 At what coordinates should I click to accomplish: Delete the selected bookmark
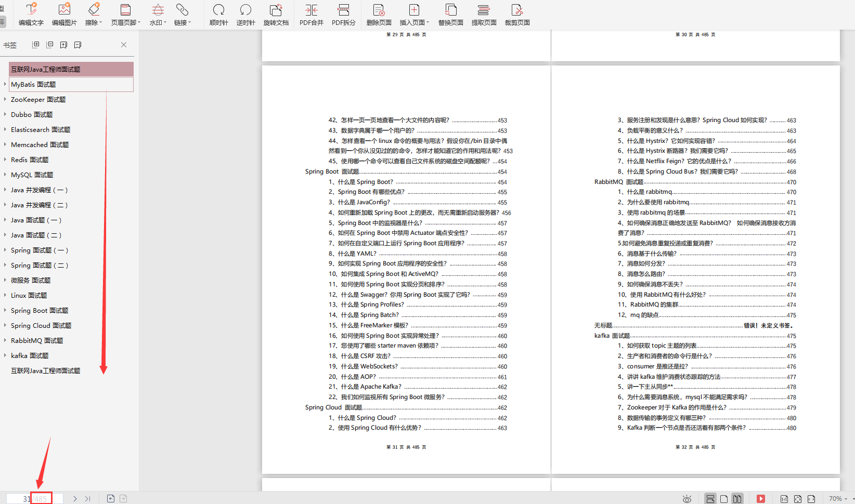point(77,45)
